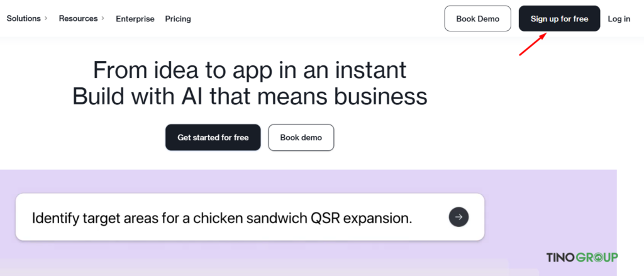
Task: Open the Pricing page
Action: tap(178, 19)
